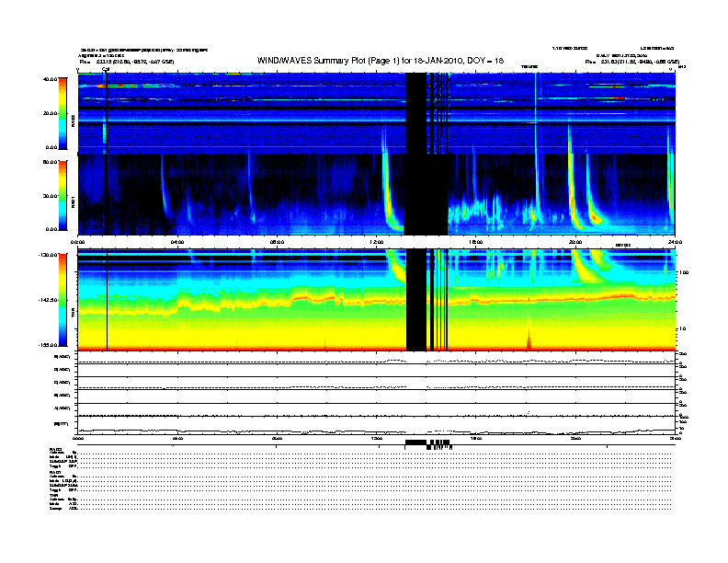
Task: Click the 40.00 label on RAD2 color scale
Action: coord(50,79)
